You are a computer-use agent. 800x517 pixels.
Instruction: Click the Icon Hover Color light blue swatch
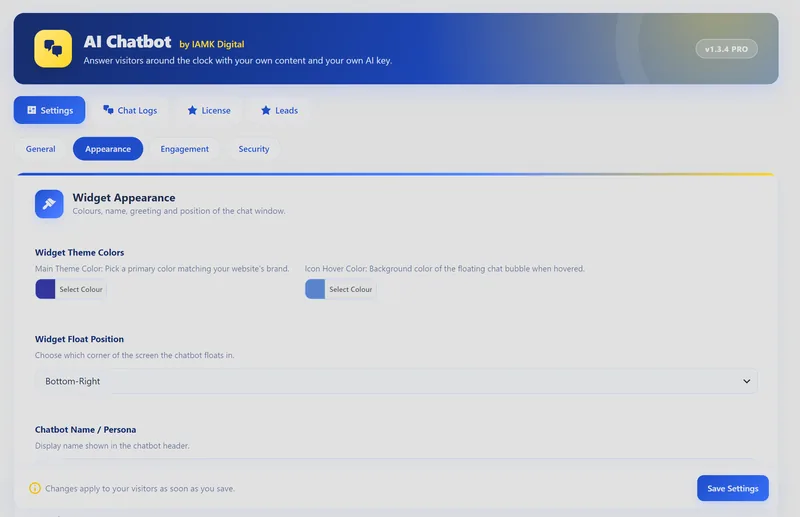(x=315, y=289)
